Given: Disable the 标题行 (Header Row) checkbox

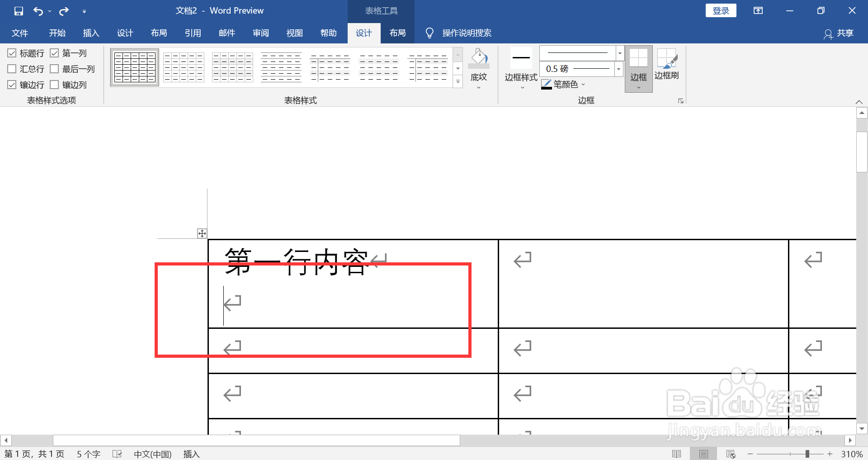Looking at the screenshot, I should tap(12, 53).
